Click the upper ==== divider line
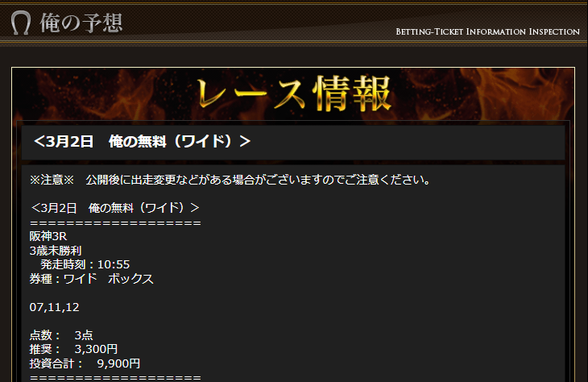 coord(115,223)
